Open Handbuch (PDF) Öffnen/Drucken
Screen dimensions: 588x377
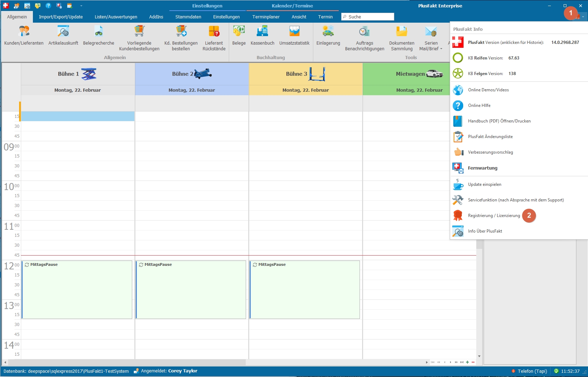[519, 121]
